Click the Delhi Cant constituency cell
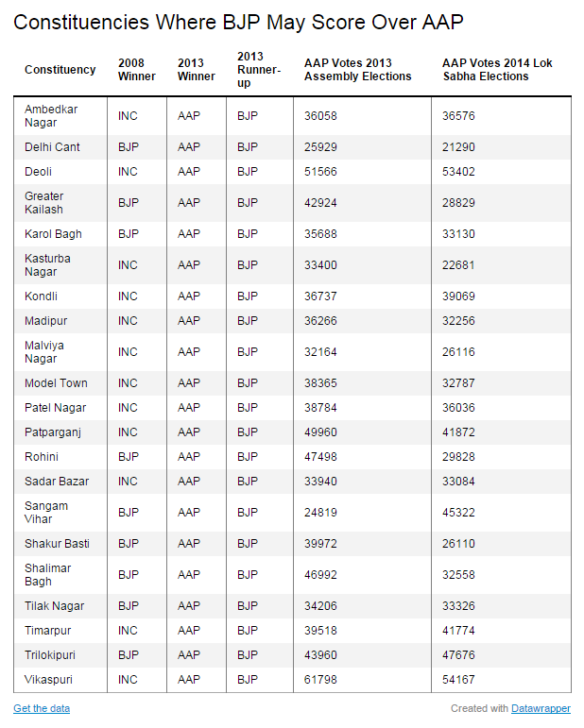Viewport: 584px width, 728px height. coord(52,147)
